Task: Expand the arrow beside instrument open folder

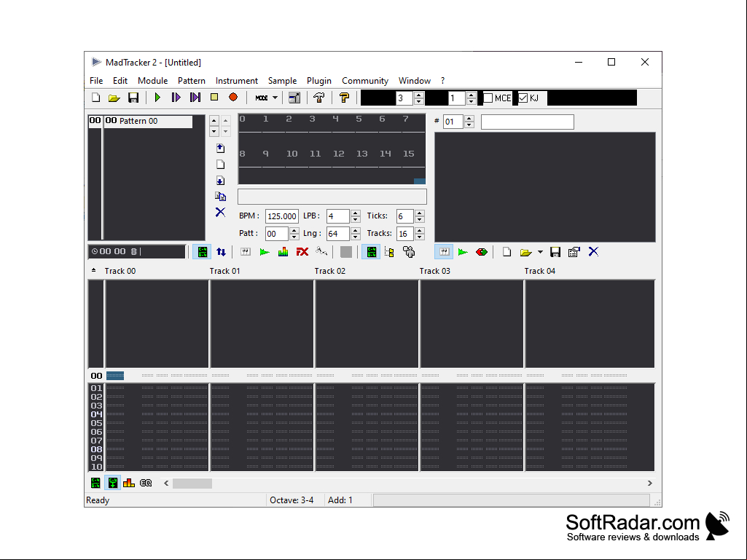Action: (x=540, y=252)
